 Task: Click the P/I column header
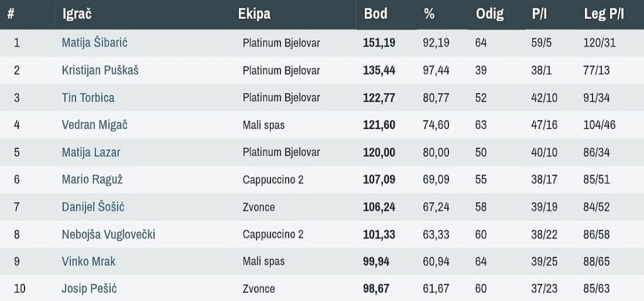coord(539,14)
